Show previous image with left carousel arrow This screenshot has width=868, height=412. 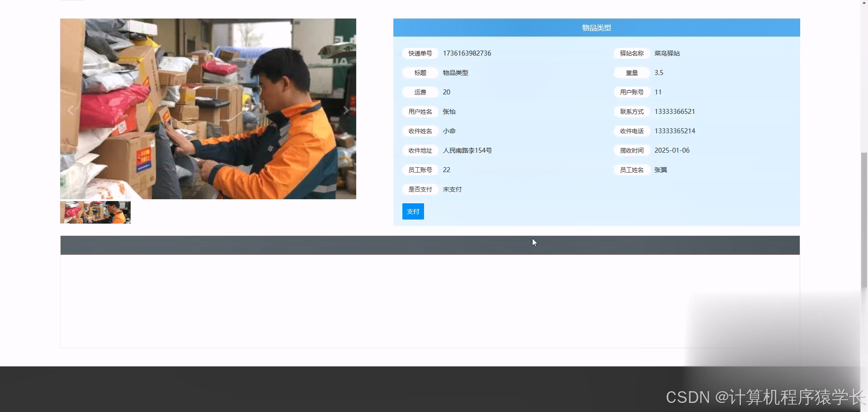tap(70, 110)
